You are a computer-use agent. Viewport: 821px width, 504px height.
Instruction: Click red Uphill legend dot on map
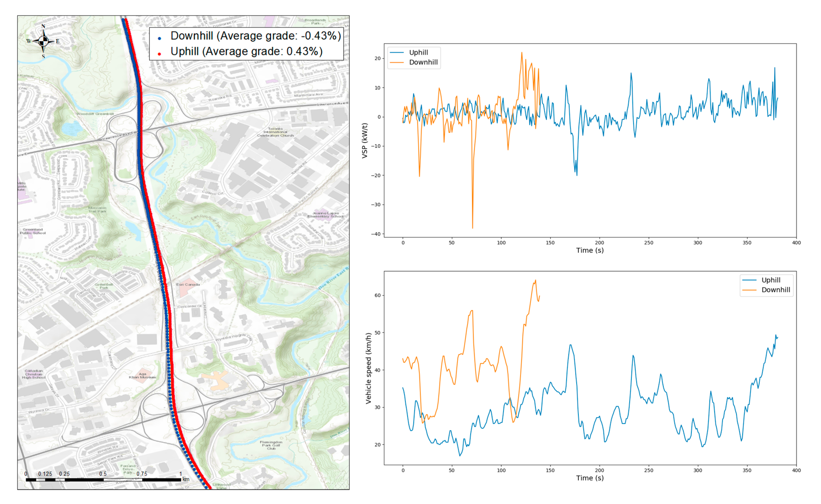[x=159, y=54]
